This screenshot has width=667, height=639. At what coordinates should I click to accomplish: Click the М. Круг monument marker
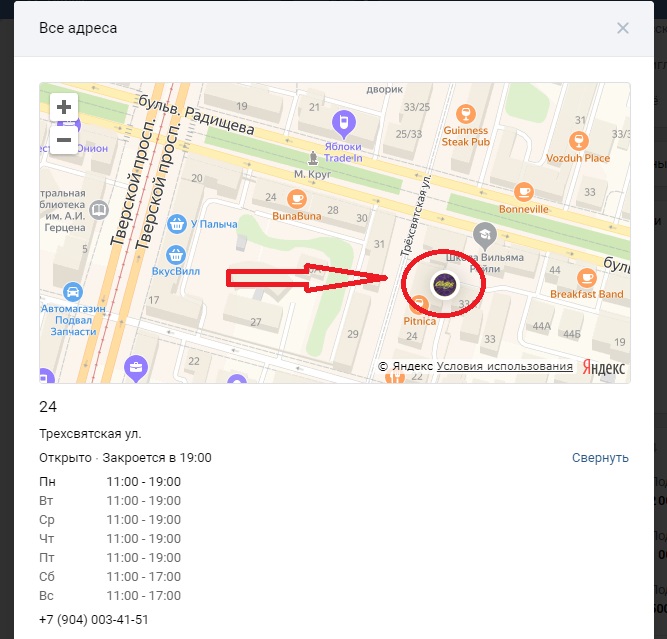point(313,158)
